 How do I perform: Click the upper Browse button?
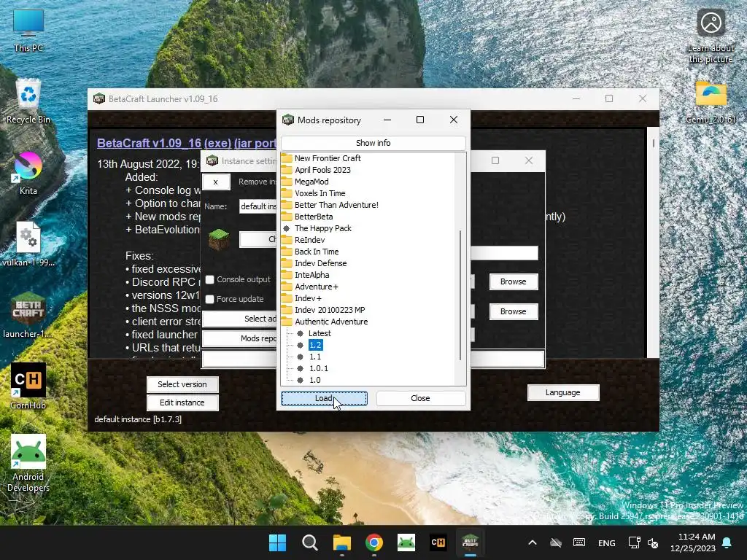click(x=513, y=281)
